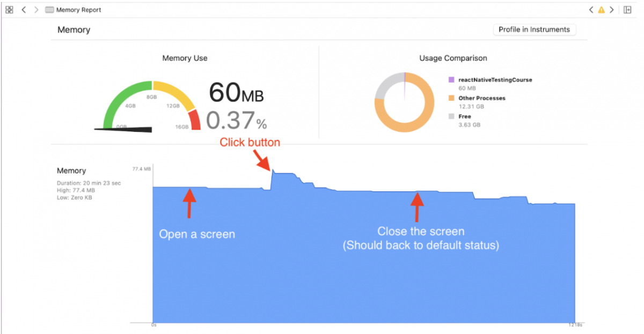The height and width of the screenshot is (334, 644).
Task: Click the Memory duration stats label
Action: point(89,183)
